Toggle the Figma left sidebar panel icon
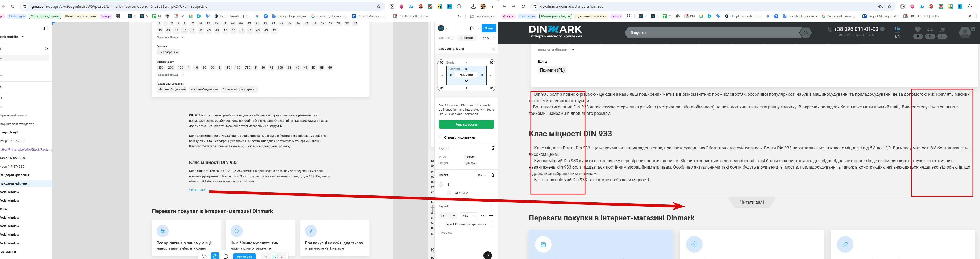 (45, 28)
